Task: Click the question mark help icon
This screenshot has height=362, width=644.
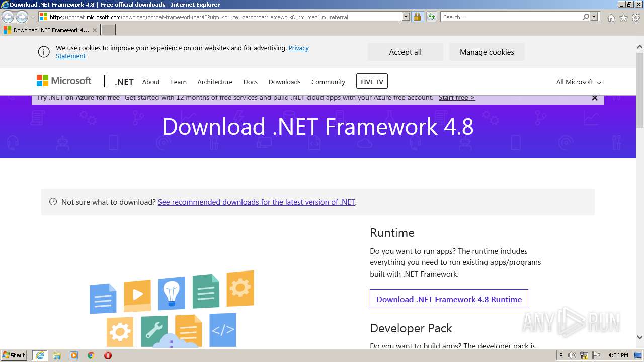Action: click(x=53, y=202)
